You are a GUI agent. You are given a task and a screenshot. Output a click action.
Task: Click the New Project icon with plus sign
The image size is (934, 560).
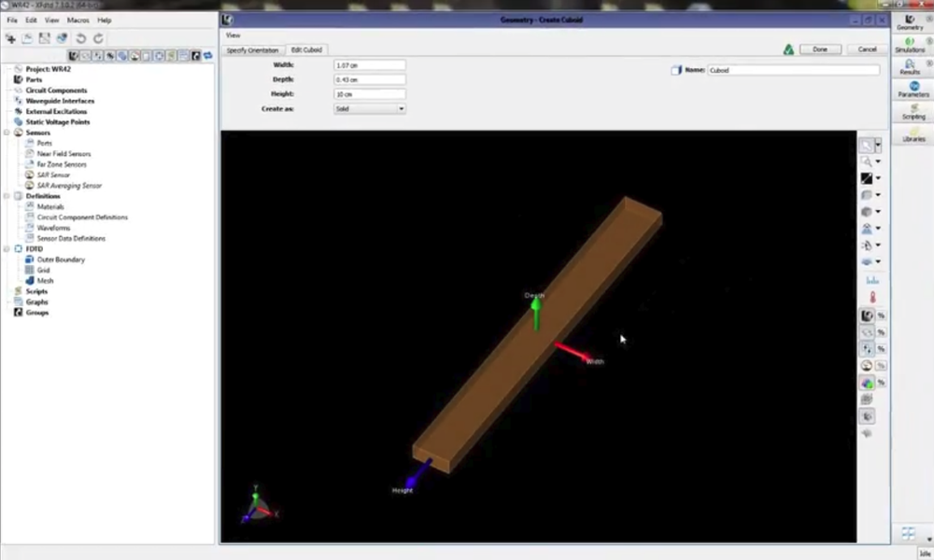[x=10, y=38]
